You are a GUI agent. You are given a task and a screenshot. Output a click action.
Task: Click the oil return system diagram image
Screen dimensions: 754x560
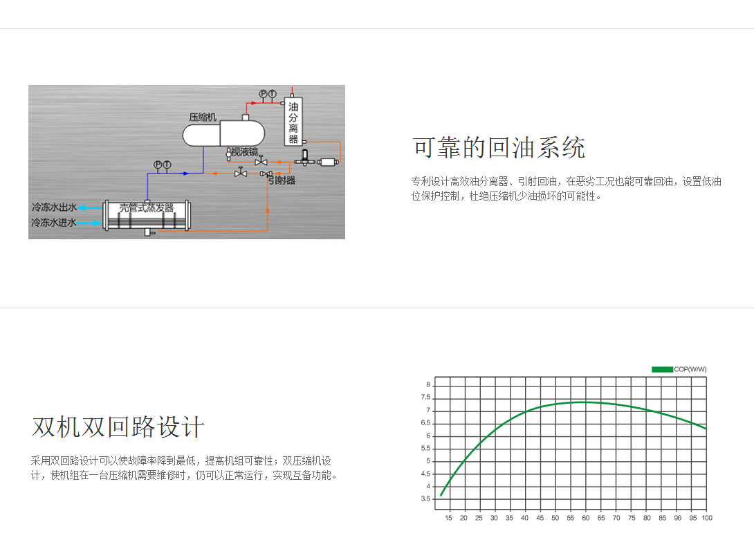[186, 162]
